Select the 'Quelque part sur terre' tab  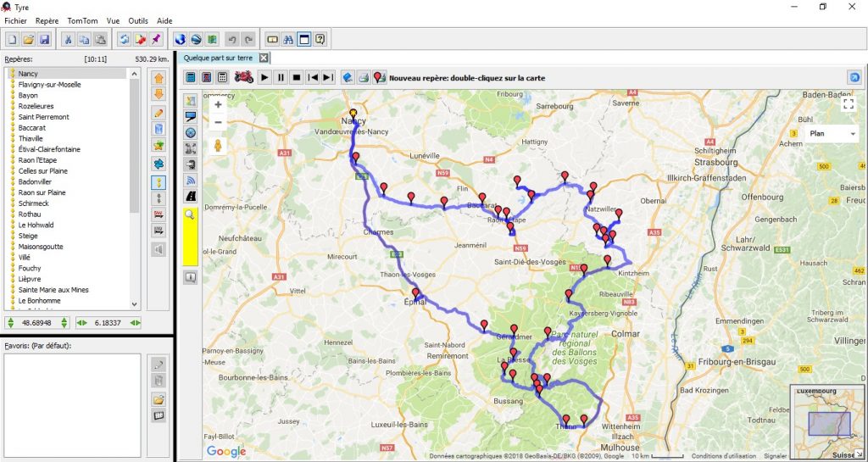(219, 58)
